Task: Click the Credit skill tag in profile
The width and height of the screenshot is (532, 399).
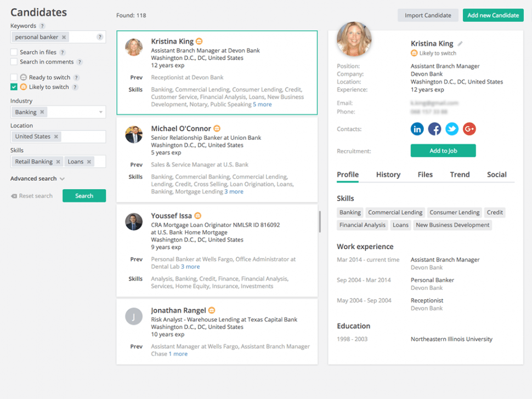Action: pos(495,213)
